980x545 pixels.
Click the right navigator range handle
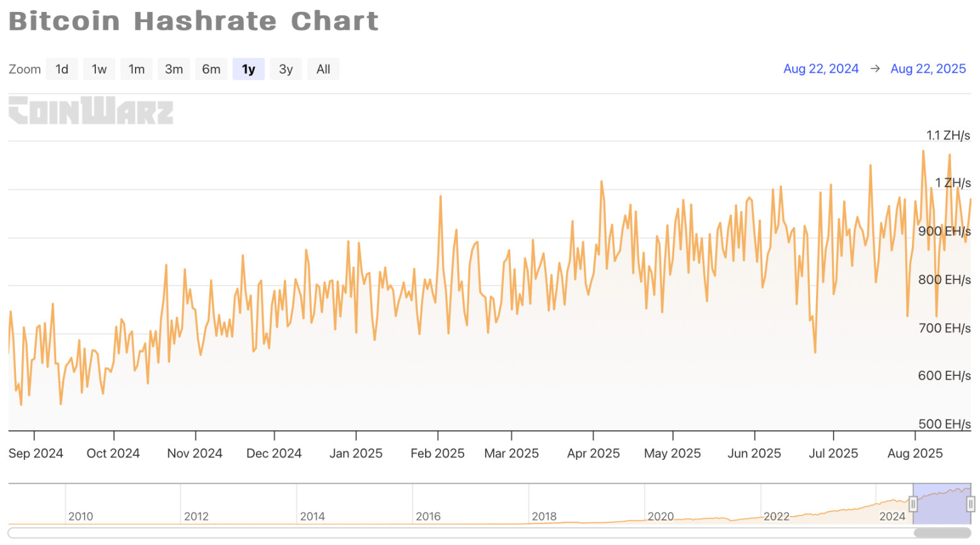(971, 504)
